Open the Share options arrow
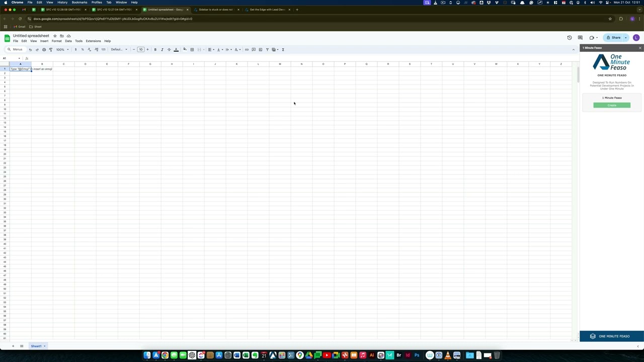The image size is (644, 362). coord(626,38)
